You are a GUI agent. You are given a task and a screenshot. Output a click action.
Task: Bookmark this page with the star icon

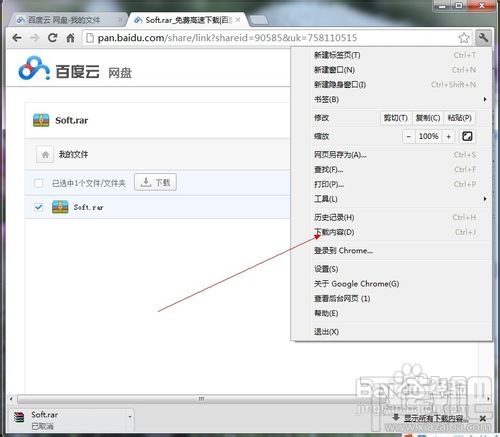click(x=464, y=38)
